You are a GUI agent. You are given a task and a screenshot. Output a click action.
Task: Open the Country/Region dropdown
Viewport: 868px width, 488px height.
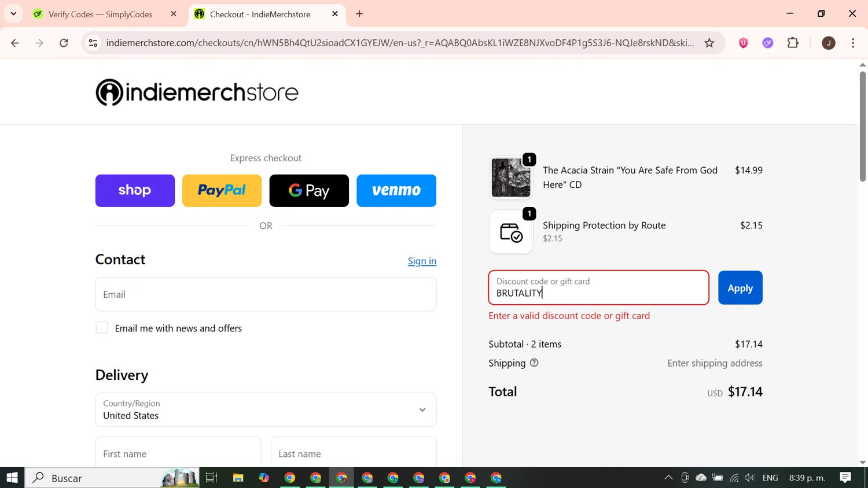(x=266, y=410)
